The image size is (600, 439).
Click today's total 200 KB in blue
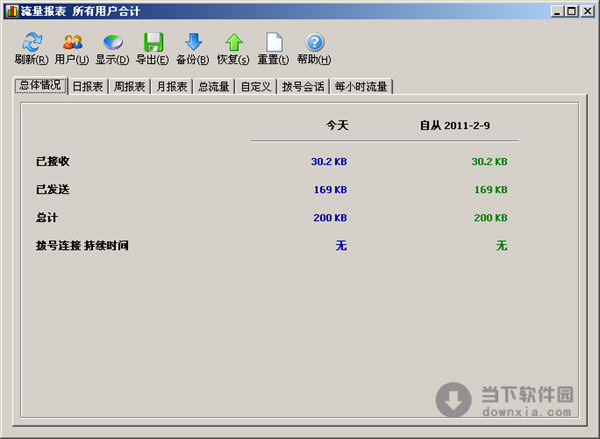tap(330, 217)
